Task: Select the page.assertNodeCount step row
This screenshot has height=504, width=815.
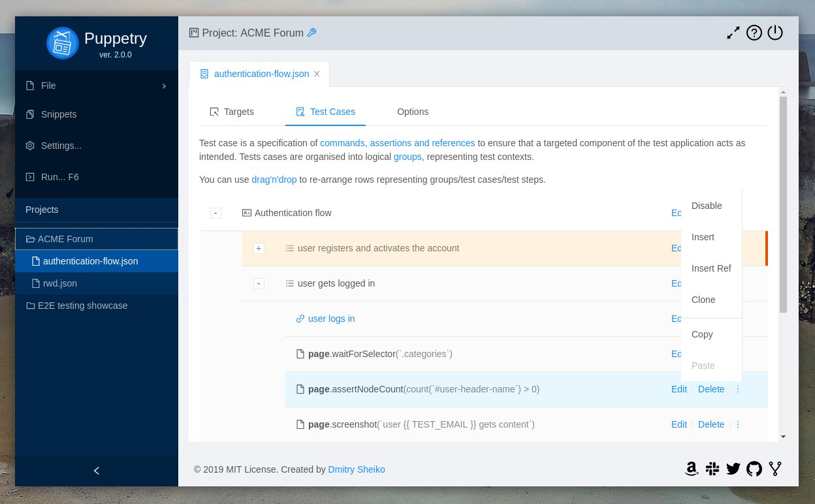Action: click(526, 389)
